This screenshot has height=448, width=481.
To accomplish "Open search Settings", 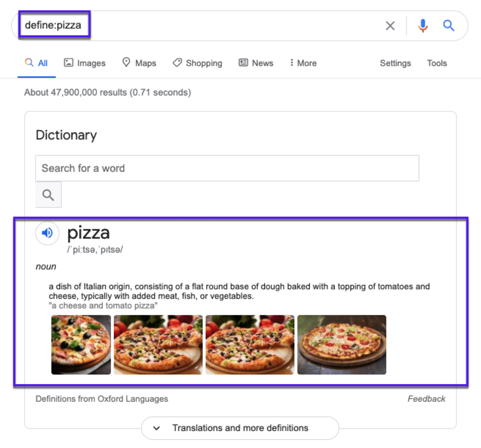I will coord(395,63).
